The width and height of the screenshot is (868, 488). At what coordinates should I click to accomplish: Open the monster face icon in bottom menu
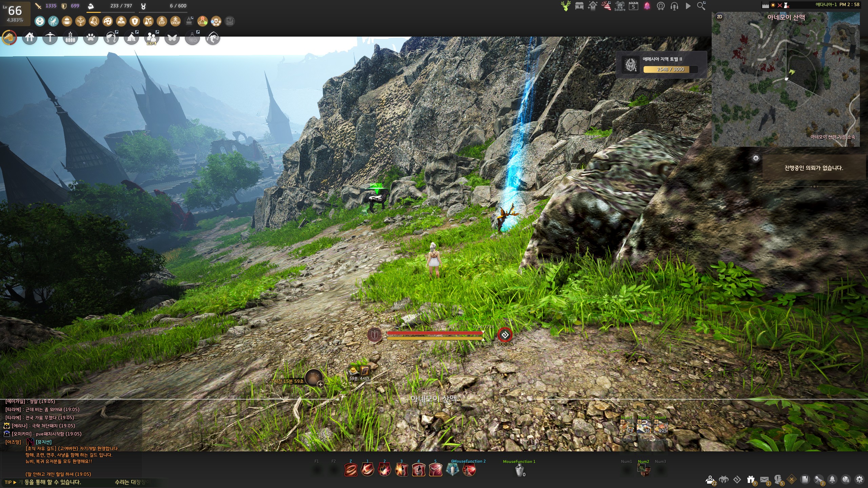click(724, 480)
